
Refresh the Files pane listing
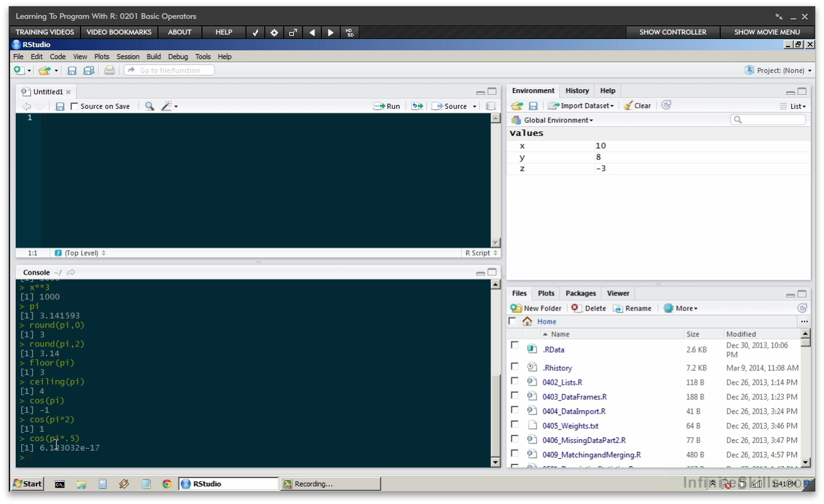(802, 308)
